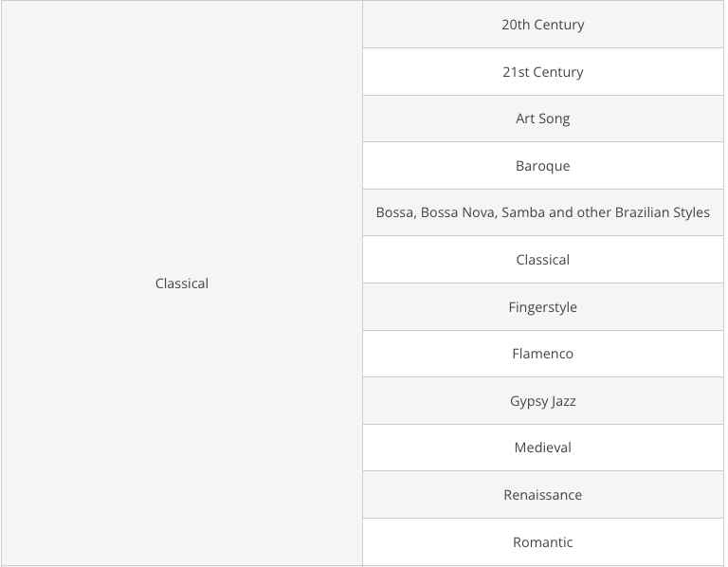Image resolution: width=728 pixels, height=567 pixels.
Task: Select the Gypsy Jazz row
Action: tap(542, 401)
